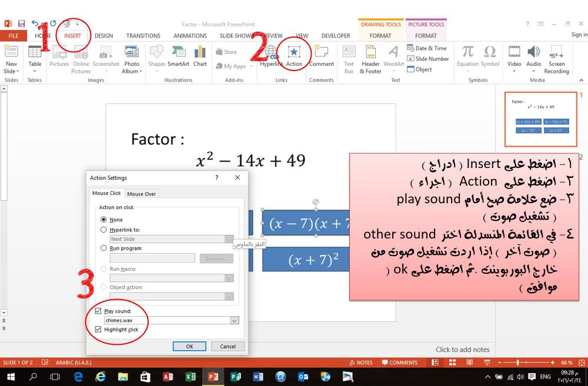
Task: Uncheck the Play sound checkbox
Action: [x=98, y=311]
